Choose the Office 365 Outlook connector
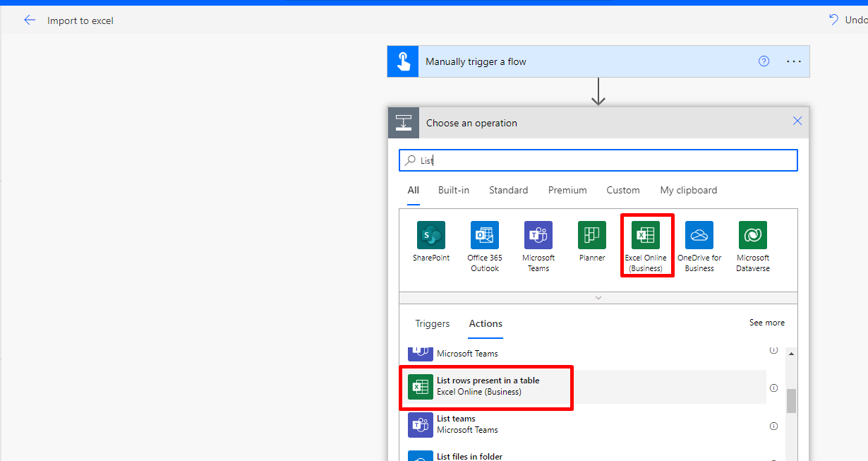The image size is (868, 461). pyautogui.click(x=484, y=235)
